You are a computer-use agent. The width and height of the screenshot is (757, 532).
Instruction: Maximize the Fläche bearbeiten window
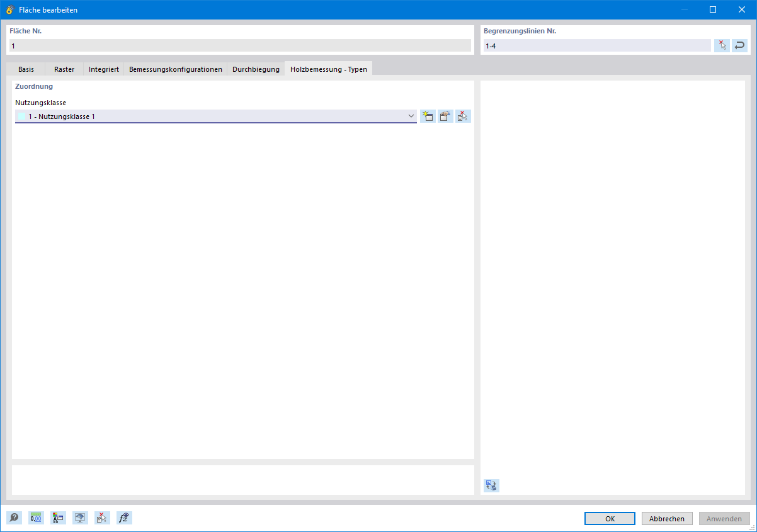point(713,9)
